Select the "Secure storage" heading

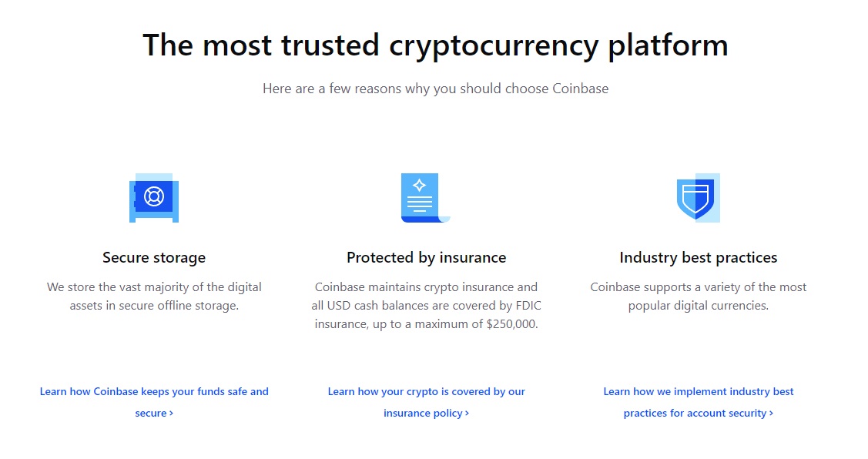(154, 257)
